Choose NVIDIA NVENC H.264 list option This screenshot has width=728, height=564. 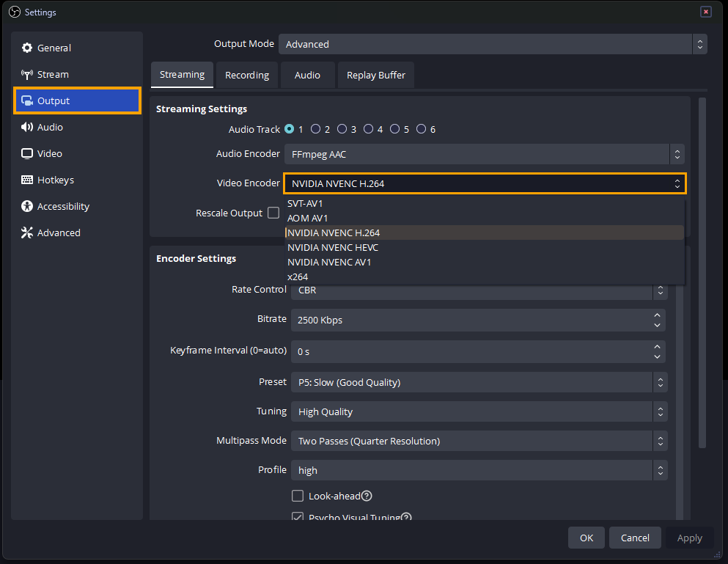[485, 232]
